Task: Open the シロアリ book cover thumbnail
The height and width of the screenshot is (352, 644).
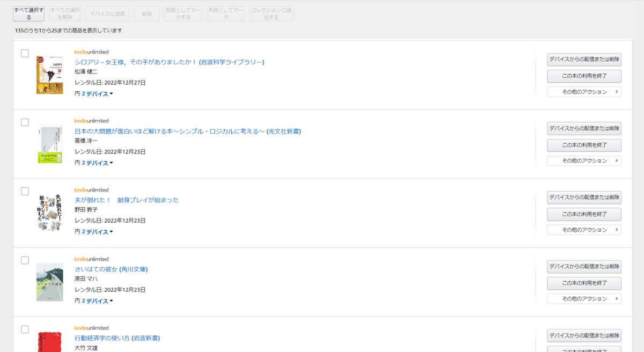Action: point(49,75)
